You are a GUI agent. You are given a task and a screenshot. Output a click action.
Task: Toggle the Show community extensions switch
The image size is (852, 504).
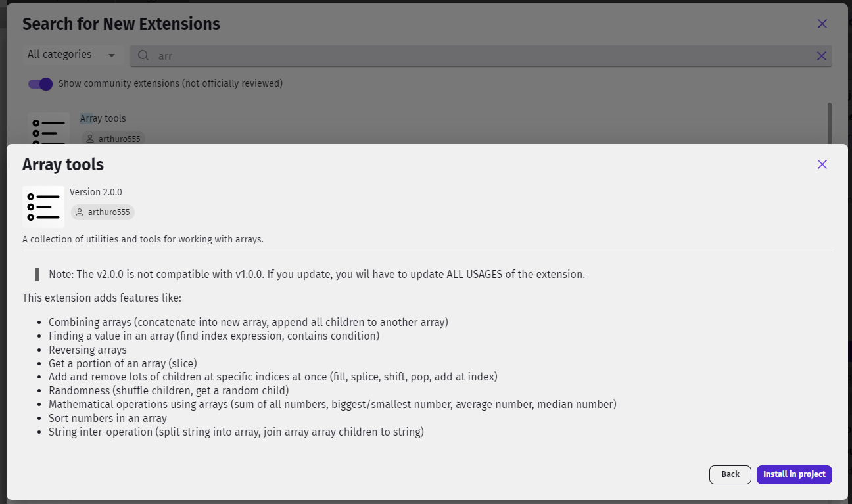coord(40,84)
